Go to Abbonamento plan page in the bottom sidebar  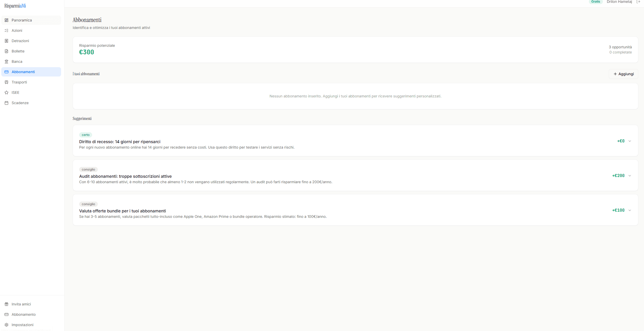click(x=24, y=314)
